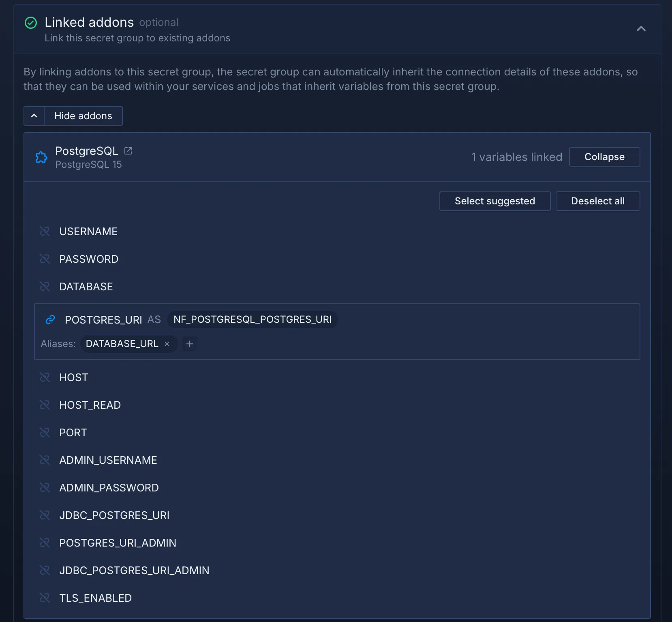Edit the NF_POSTGRESQL_POSTGRES_URI name field

pos(252,320)
